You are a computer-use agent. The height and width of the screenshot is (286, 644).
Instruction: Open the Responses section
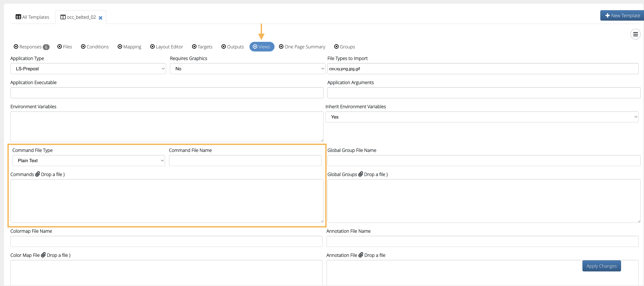tap(31, 47)
